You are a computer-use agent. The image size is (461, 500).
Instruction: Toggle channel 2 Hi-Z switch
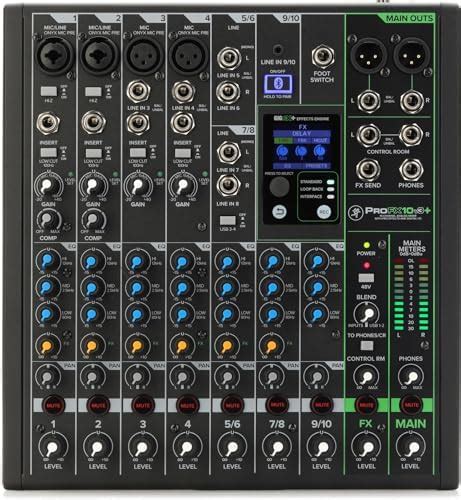tap(93, 91)
